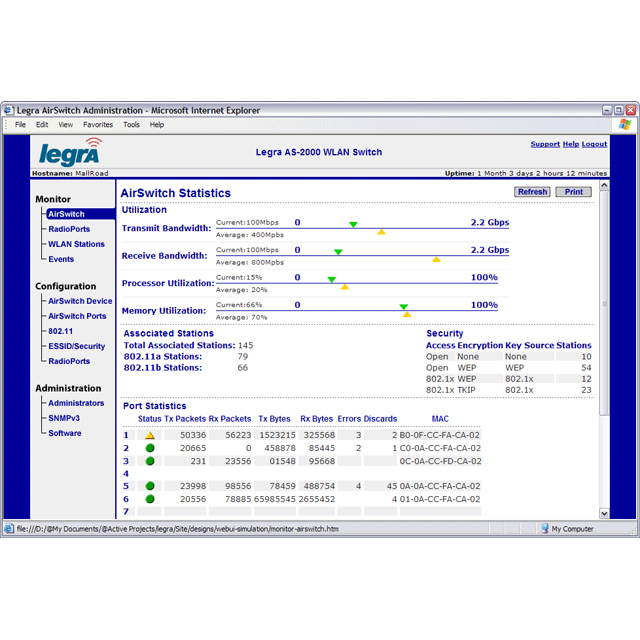Click port 6 Tx Bytes value 65985545
The height and width of the screenshot is (640, 640).
pyautogui.click(x=275, y=499)
